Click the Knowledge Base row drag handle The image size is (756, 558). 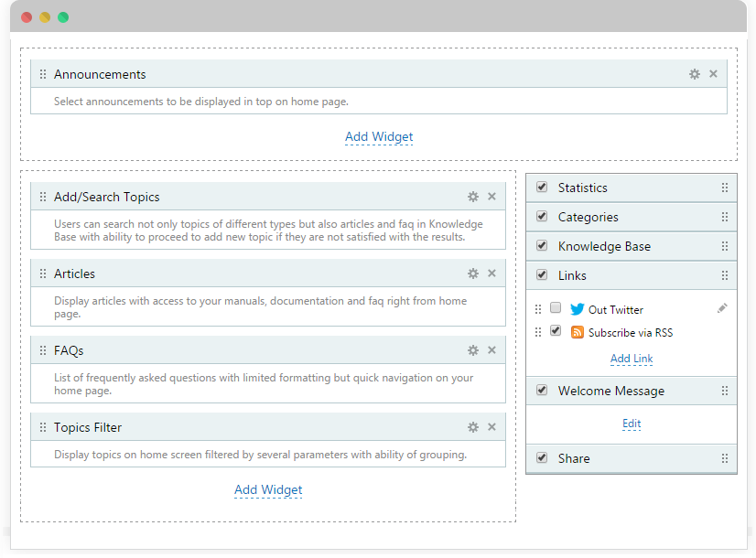(x=725, y=247)
